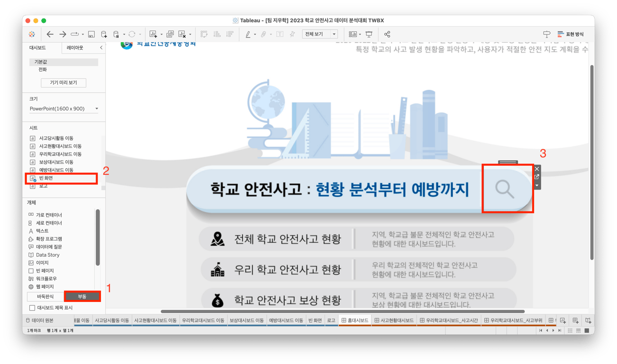
Task: Activate Presentation mode from the toolbar
Action: [x=369, y=34]
